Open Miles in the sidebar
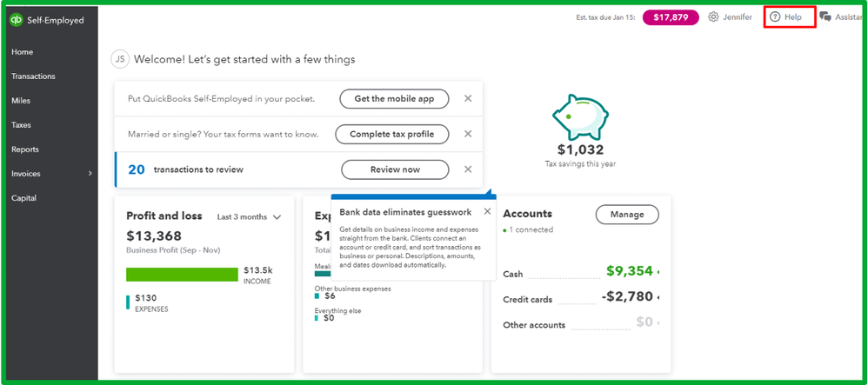 click(x=21, y=101)
